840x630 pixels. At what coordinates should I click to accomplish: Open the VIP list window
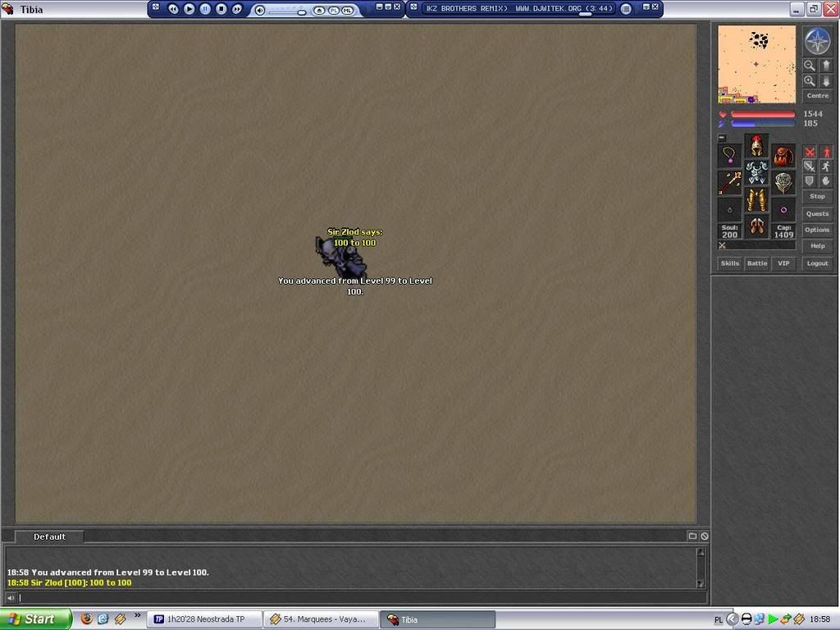tap(783, 263)
